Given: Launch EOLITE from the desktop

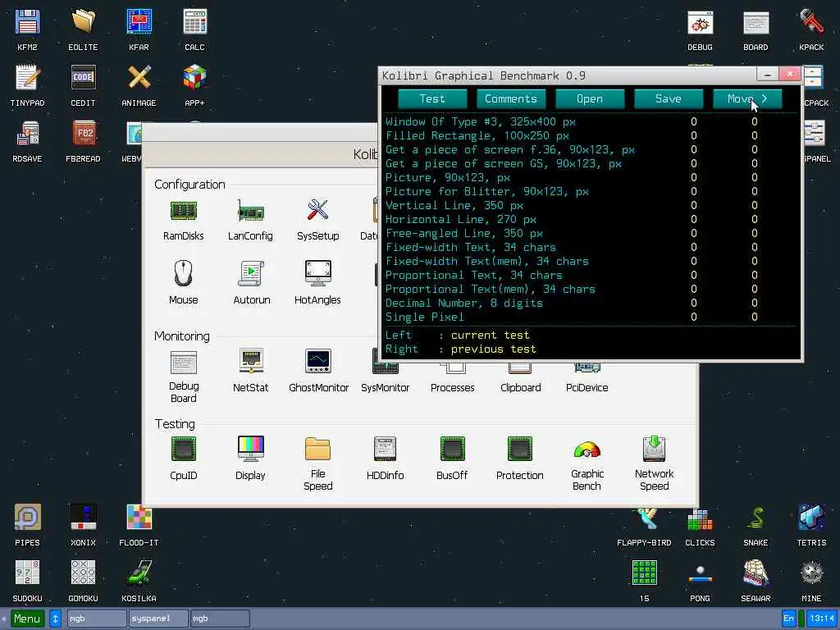Looking at the screenshot, I should click(x=83, y=23).
